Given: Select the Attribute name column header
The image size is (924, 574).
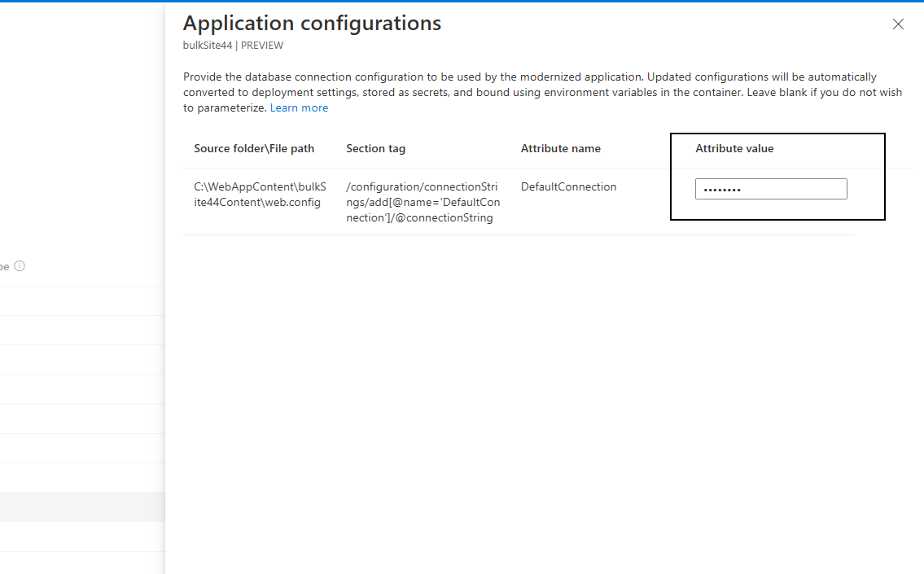Looking at the screenshot, I should coord(560,148).
